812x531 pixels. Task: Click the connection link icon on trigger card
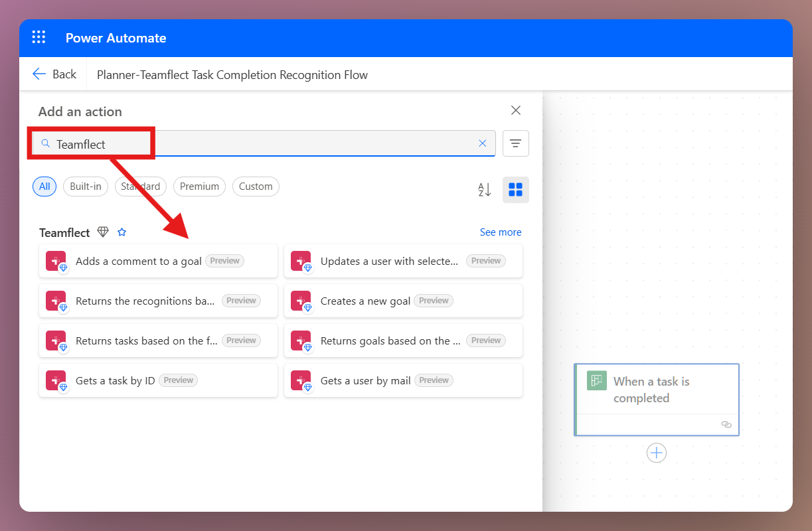726,424
